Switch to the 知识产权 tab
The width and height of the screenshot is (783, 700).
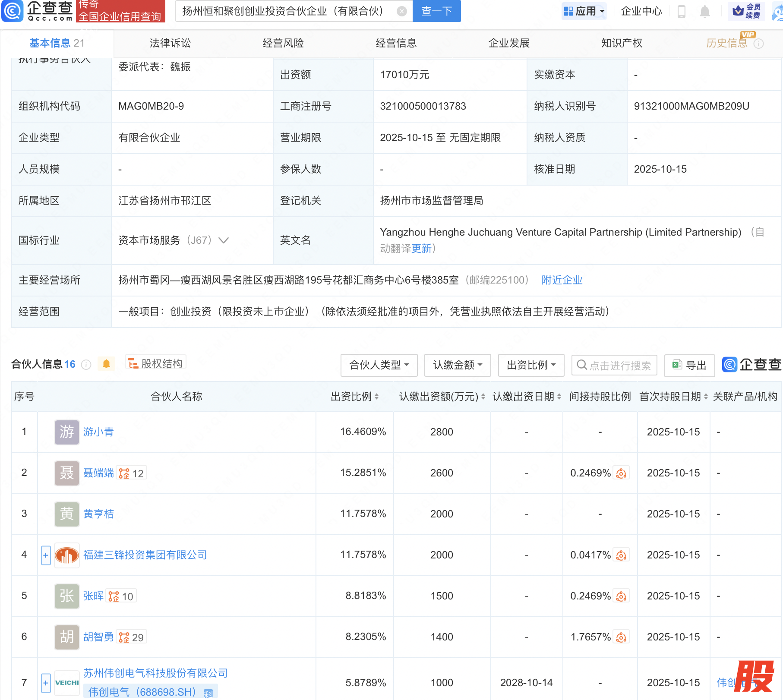point(622,43)
